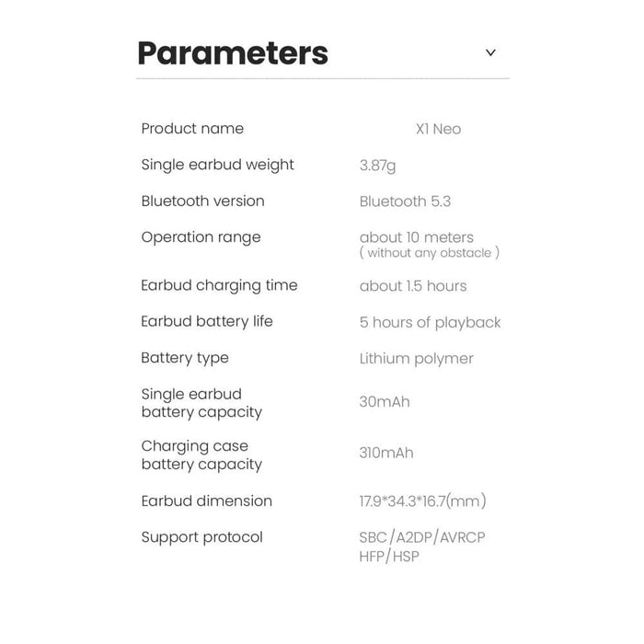Image resolution: width=644 pixels, height=644 pixels.
Task: Click the Lithium polymer battery type value
Action: click(416, 358)
